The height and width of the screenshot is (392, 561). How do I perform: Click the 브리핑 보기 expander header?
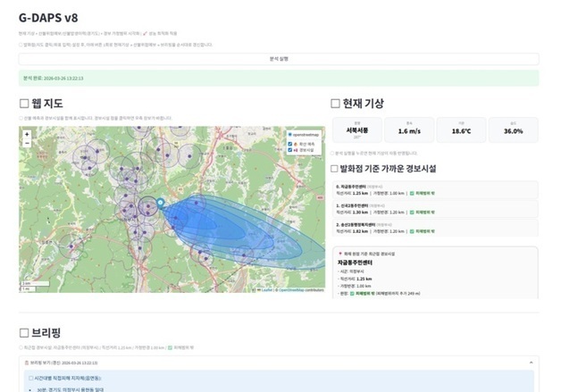point(279,363)
